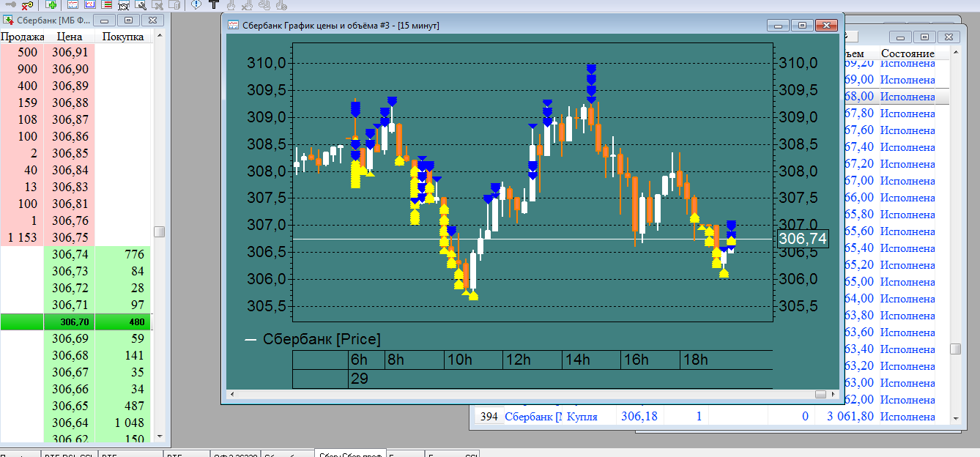Minimize the Сбербанк График chart window
The image size is (980, 457).
[779, 26]
